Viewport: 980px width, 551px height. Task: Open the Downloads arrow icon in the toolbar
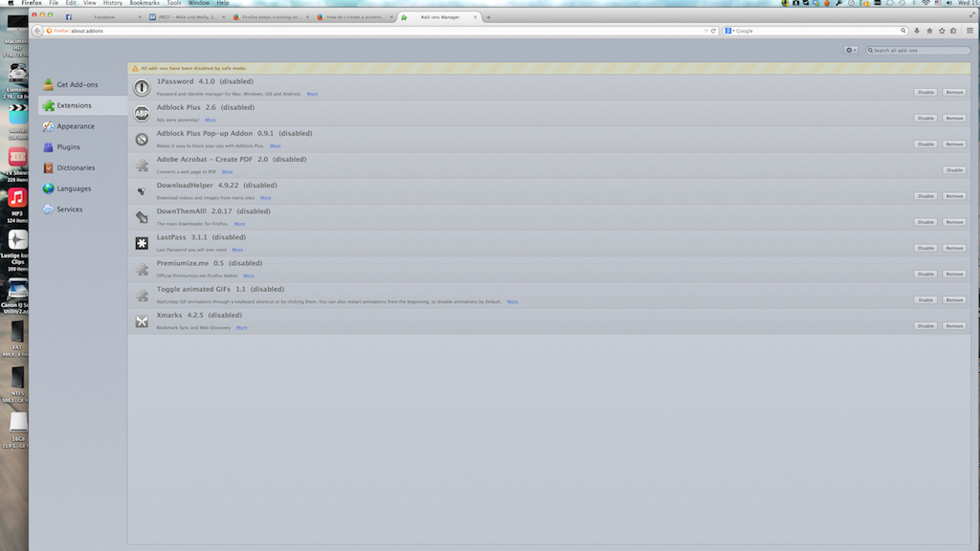pyautogui.click(x=917, y=31)
